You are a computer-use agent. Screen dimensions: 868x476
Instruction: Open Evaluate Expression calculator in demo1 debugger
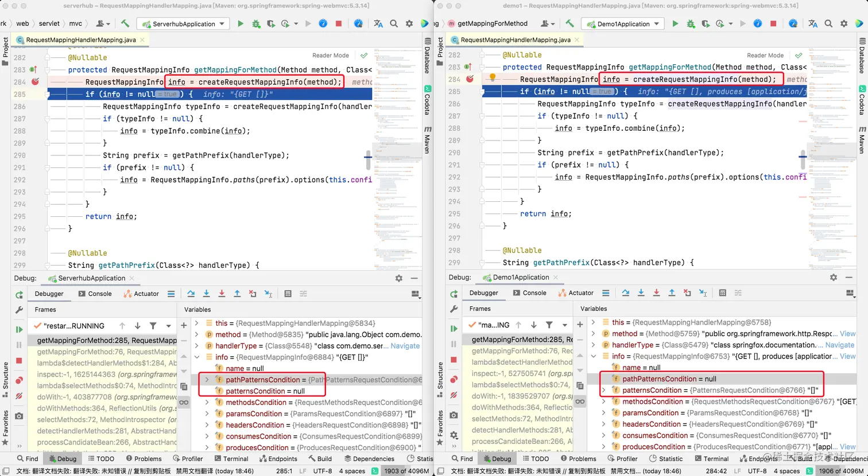pos(723,293)
